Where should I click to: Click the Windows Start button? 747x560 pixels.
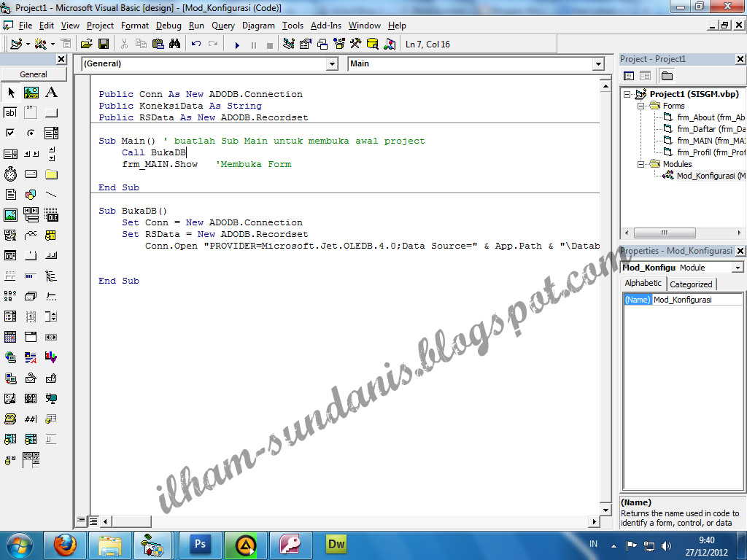click(x=20, y=545)
